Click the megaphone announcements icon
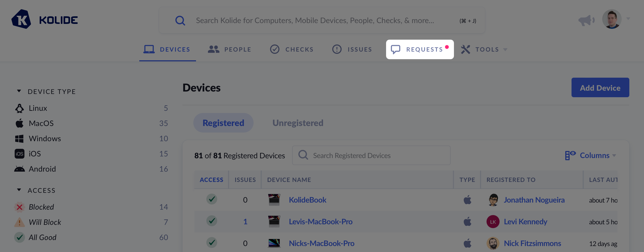 [x=586, y=20]
